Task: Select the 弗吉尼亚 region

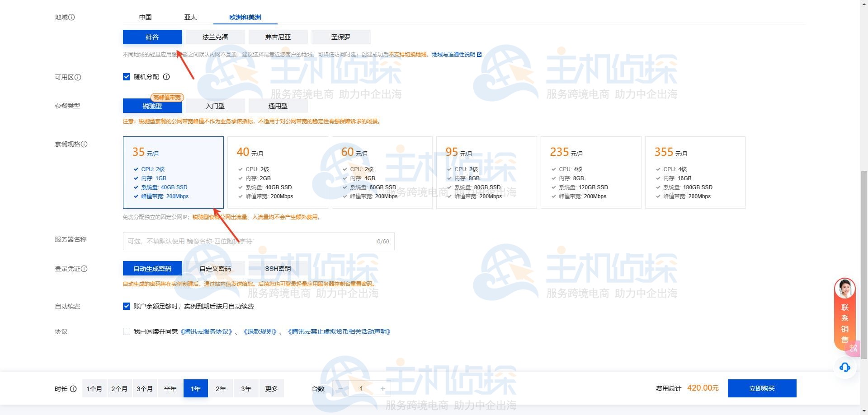Action: click(278, 37)
